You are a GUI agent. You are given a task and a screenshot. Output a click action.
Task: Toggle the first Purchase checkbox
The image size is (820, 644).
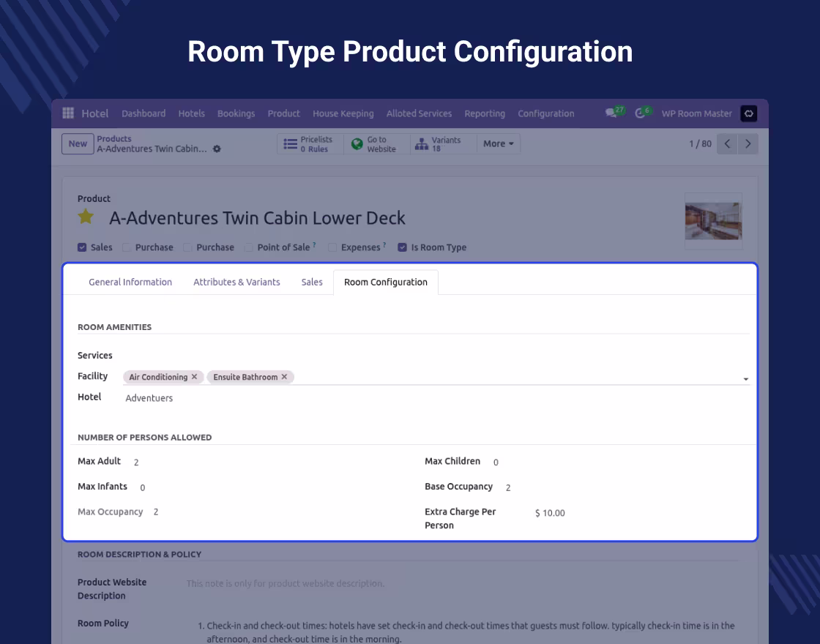coord(127,247)
